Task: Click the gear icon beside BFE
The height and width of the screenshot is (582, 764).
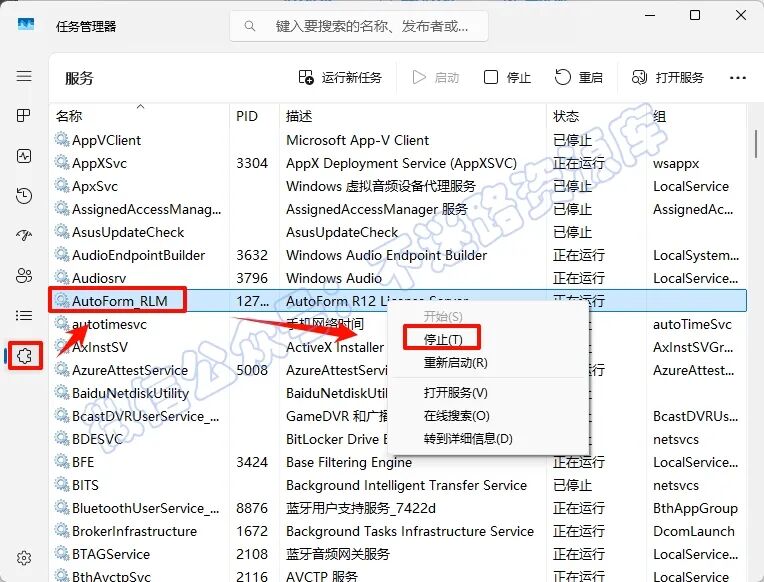Action: coord(62,461)
